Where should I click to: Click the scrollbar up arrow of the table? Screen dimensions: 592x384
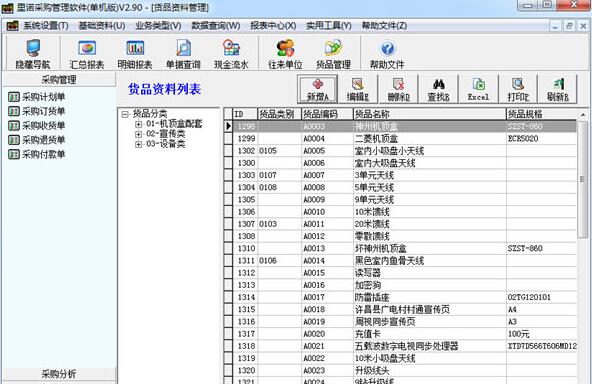583,114
